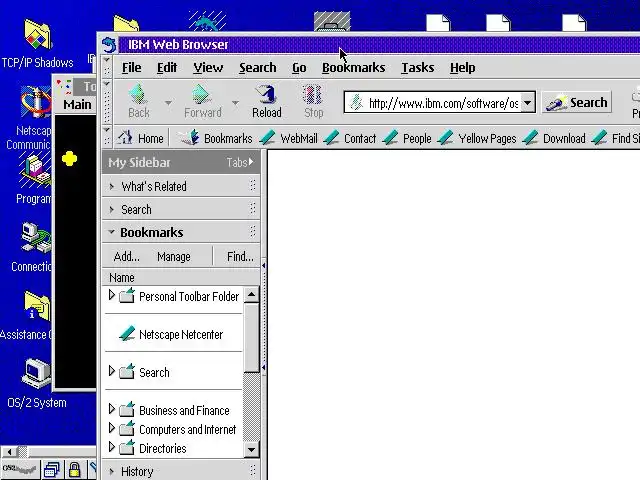Click Find... in bookmarks sidebar

pyautogui.click(x=240, y=257)
